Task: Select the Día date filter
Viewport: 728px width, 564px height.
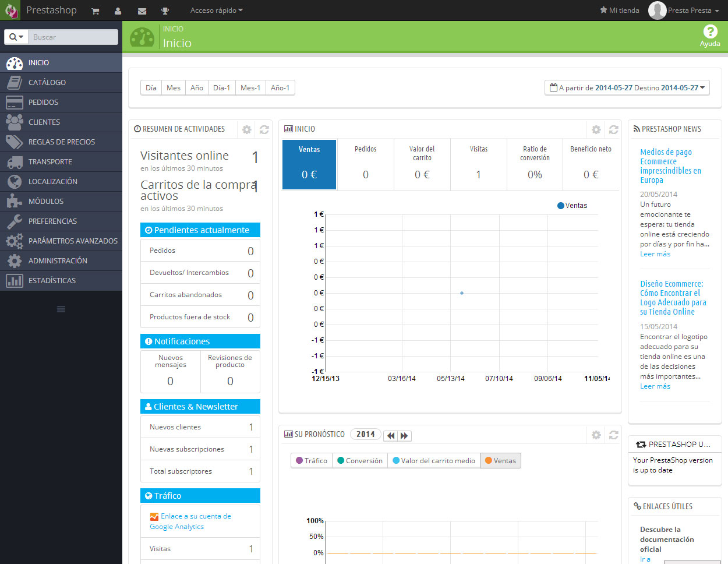Action: pyautogui.click(x=151, y=88)
